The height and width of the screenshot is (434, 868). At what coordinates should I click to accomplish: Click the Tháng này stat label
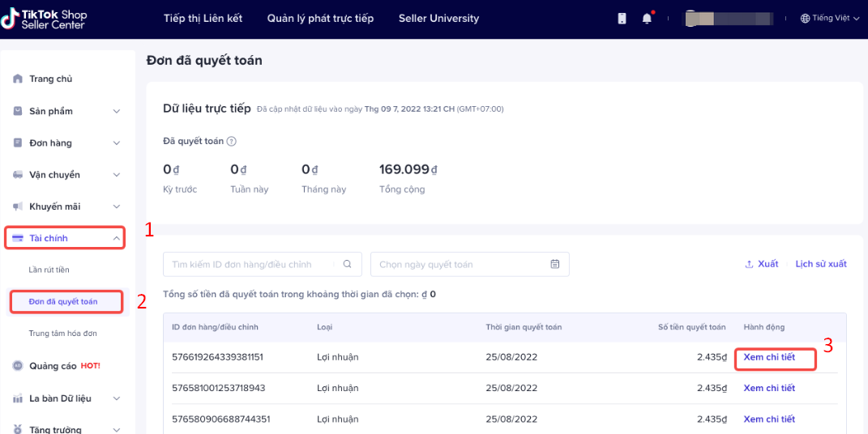[x=324, y=189]
